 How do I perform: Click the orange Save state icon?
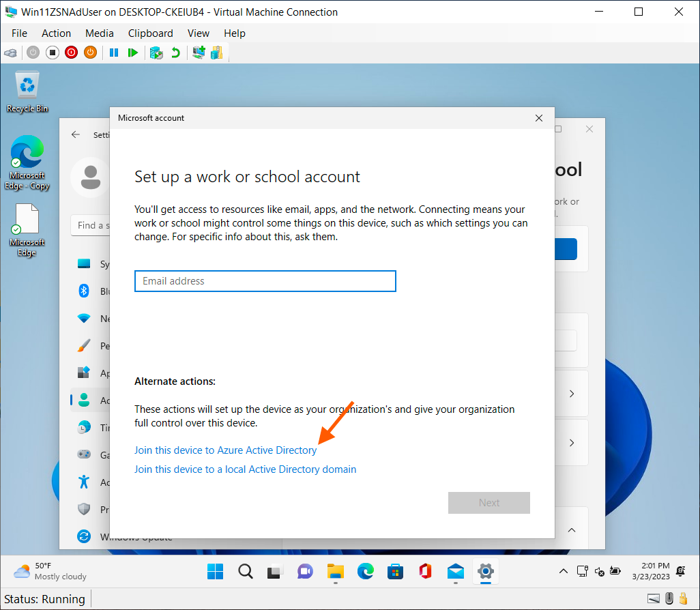pos(90,53)
